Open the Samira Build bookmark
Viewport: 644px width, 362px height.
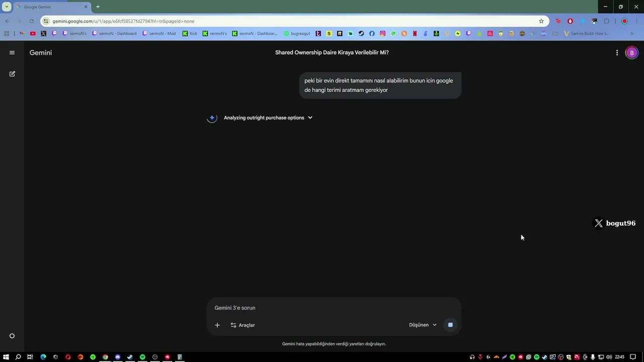587,34
